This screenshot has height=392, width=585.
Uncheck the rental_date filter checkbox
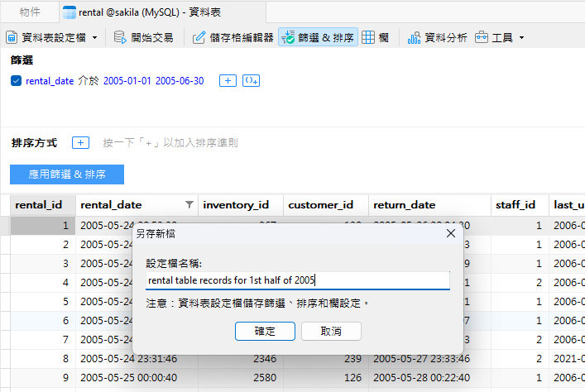pos(17,81)
